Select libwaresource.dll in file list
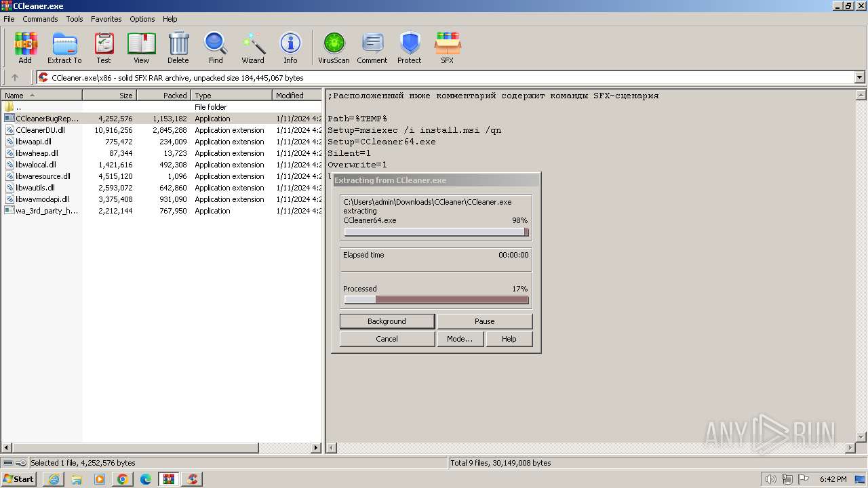The width and height of the screenshot is (868, 488). coord(161,176)
